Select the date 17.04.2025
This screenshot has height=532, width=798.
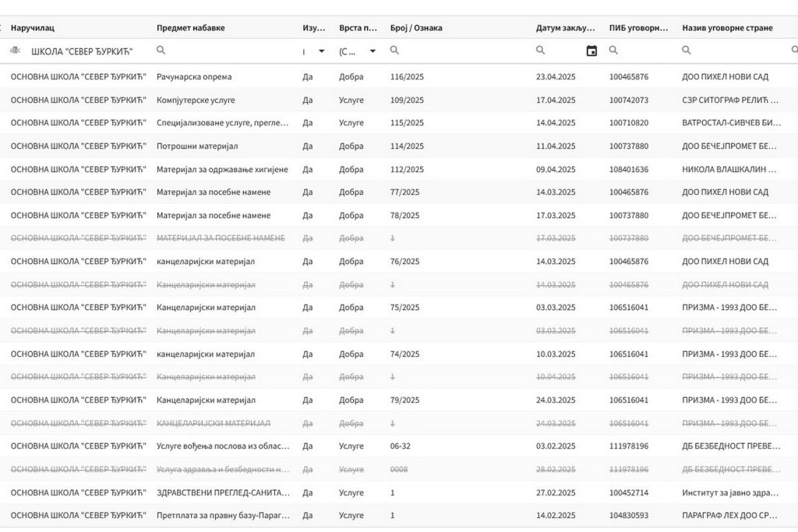click(x=556, y=100)
